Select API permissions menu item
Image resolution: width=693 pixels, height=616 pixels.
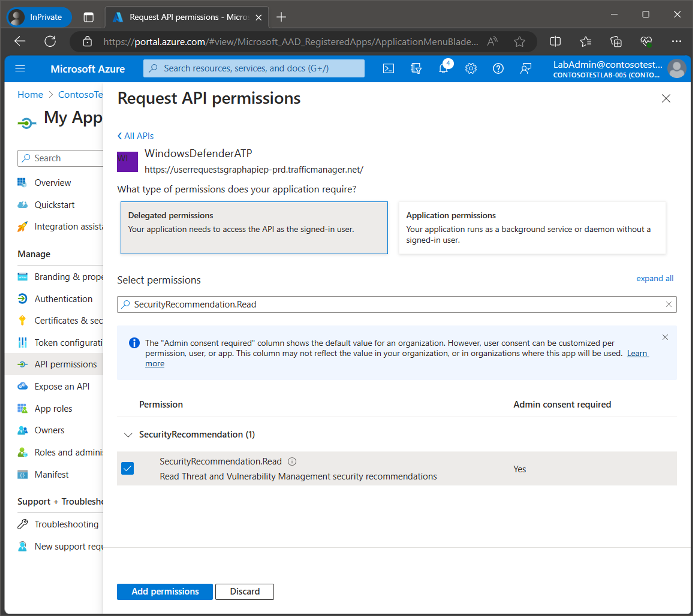(x=54, y=365)
